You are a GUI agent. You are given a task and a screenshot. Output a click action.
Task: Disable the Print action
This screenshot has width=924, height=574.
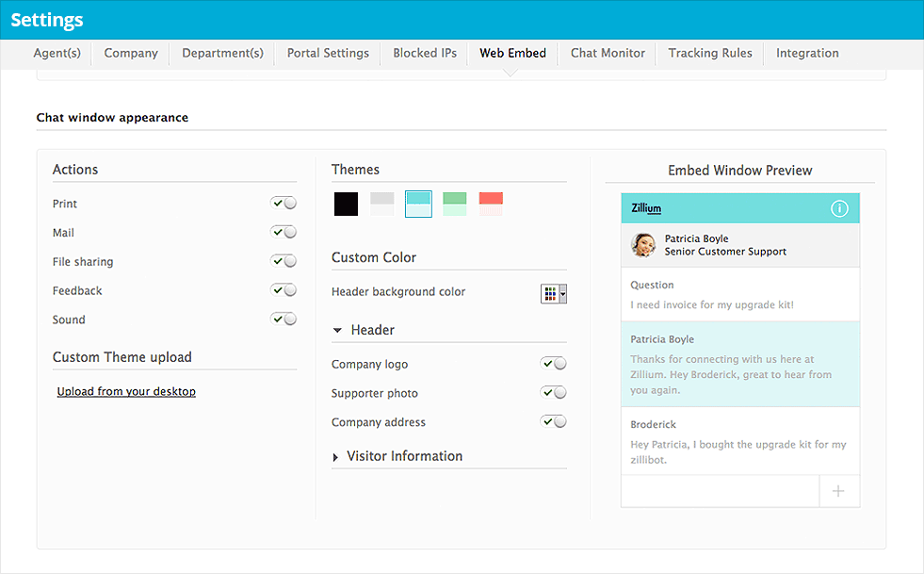click(284, 203)
